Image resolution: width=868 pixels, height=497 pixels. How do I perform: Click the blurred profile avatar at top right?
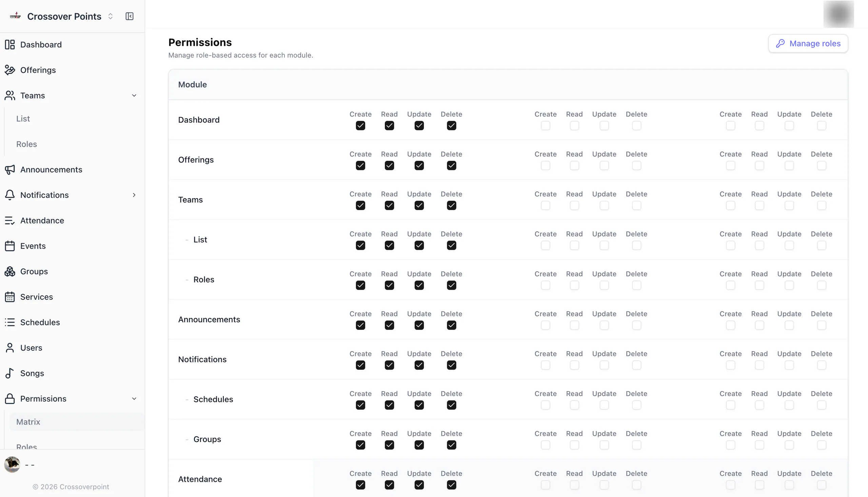click(838, 14)
